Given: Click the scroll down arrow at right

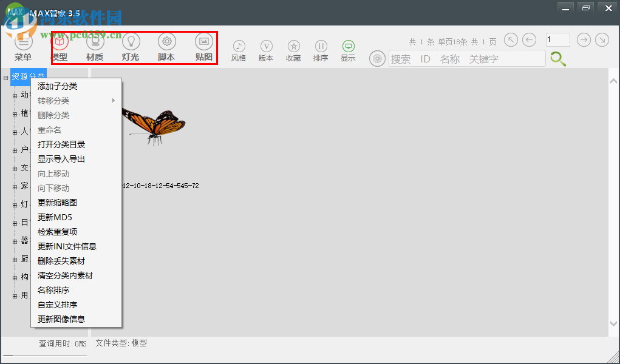Looking at the screenshot, I should [614, 324].
